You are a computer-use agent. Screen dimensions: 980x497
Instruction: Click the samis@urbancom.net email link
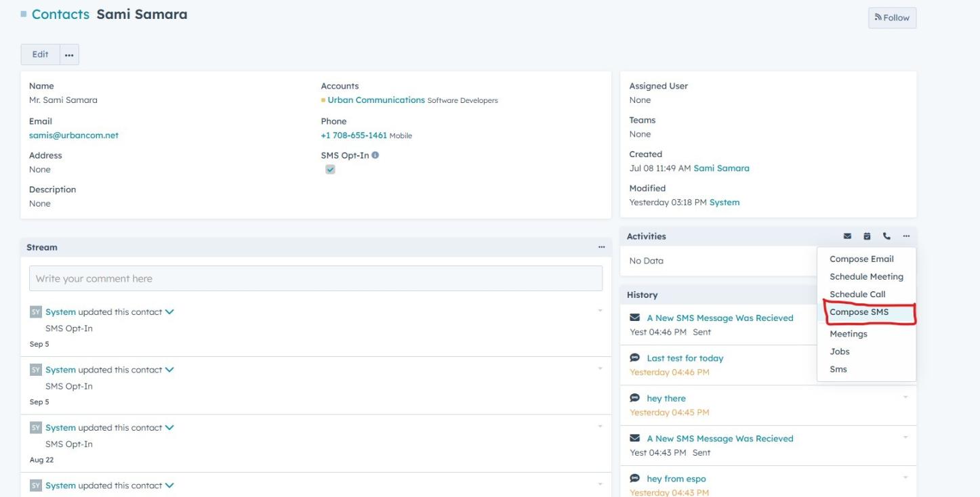[x=74, y=135]
